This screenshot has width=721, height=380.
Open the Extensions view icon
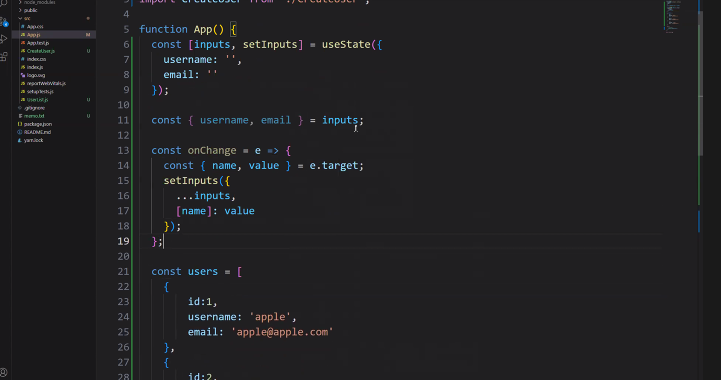(4, 57)
